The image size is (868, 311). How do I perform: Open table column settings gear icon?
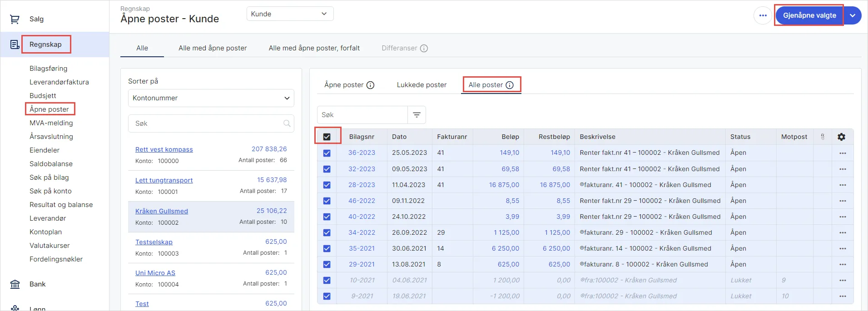(x=841, y=137)
